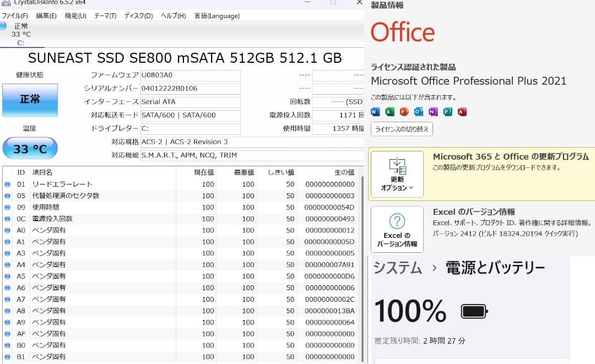Click the firmware field showing U0803A0
This screenshot has height=364, width=595.
point(190,75)
